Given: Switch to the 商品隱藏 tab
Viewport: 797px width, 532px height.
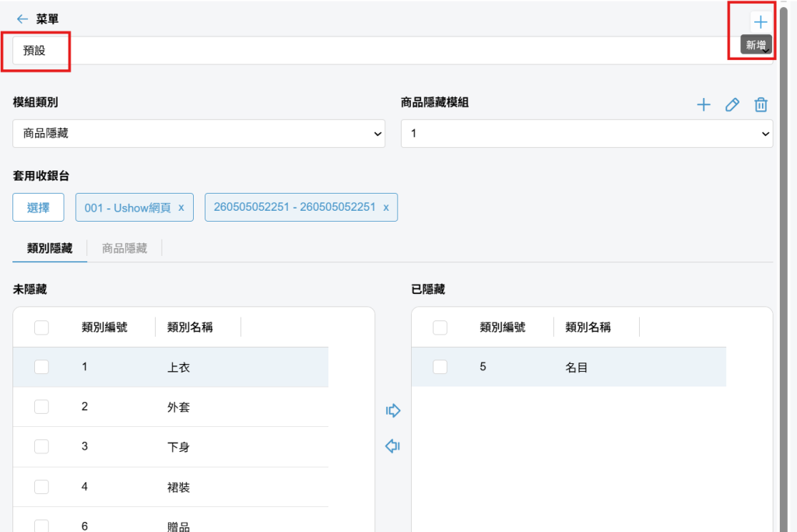Looking at the screenshot, I should click(x=125, y=248).
